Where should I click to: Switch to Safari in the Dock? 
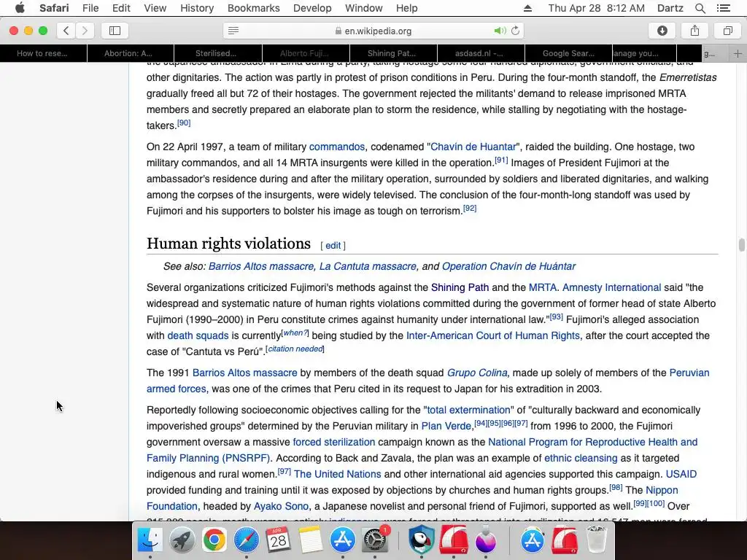click(247, 540)
